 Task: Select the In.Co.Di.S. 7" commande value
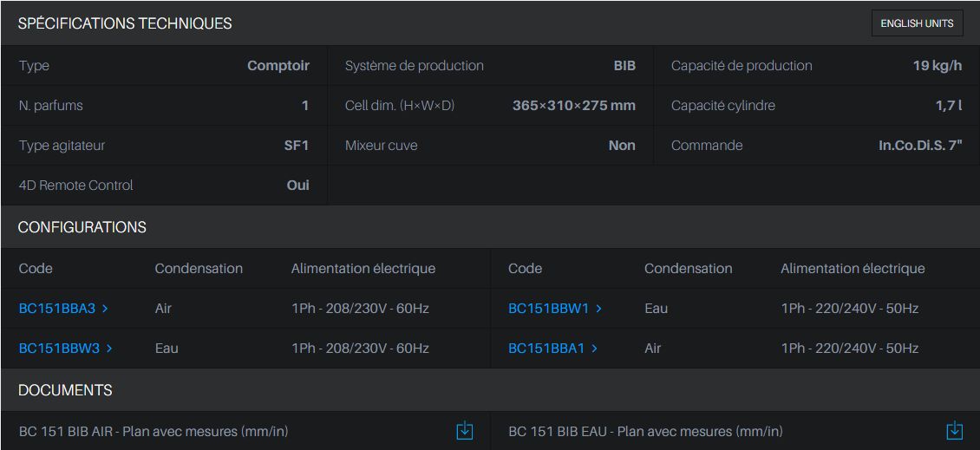920,146
